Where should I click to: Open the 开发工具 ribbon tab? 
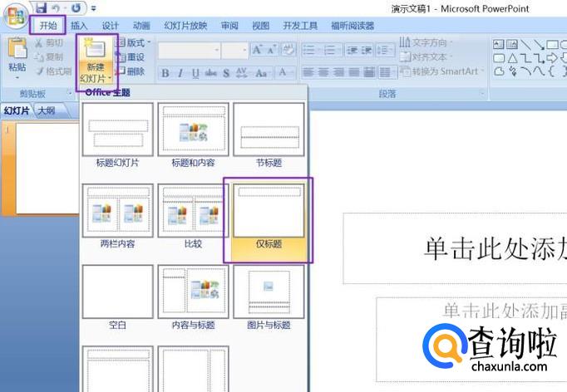tap(300, 26)
